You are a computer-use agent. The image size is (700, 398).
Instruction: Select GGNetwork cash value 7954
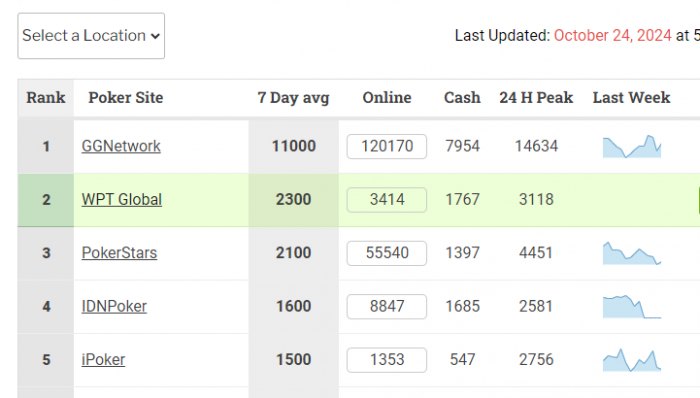tap(462, 146)
